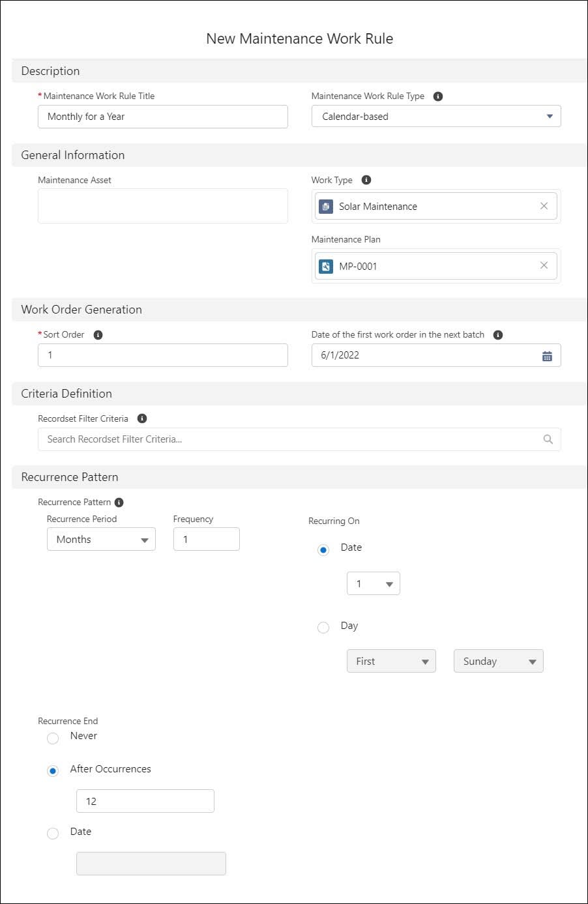Open the Recordset Filter Criteria search icon
Screen dimensions: 588x904
[x=548, y=439]
